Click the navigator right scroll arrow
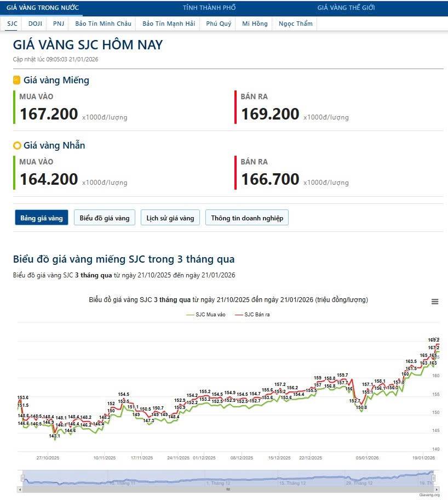 pyautogui.click(x=437, y=489)
